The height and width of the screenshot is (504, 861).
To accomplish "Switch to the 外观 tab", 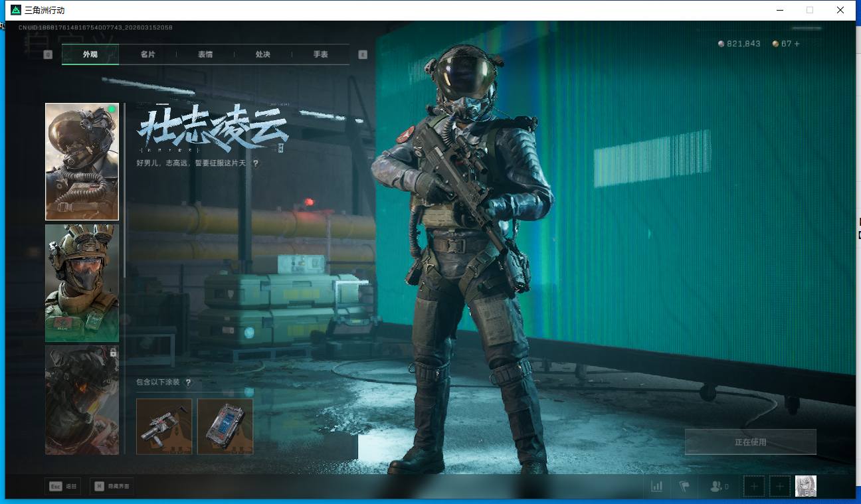I will [x=90, y=54].
